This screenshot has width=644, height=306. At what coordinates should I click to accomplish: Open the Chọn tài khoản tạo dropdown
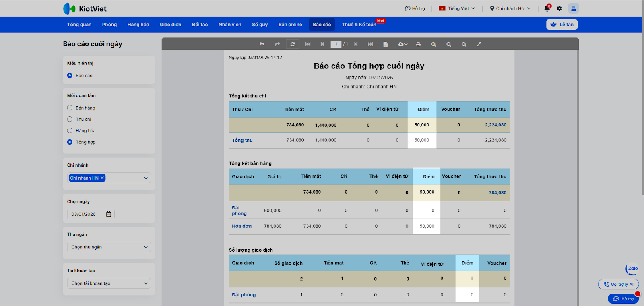pos(109,283)
